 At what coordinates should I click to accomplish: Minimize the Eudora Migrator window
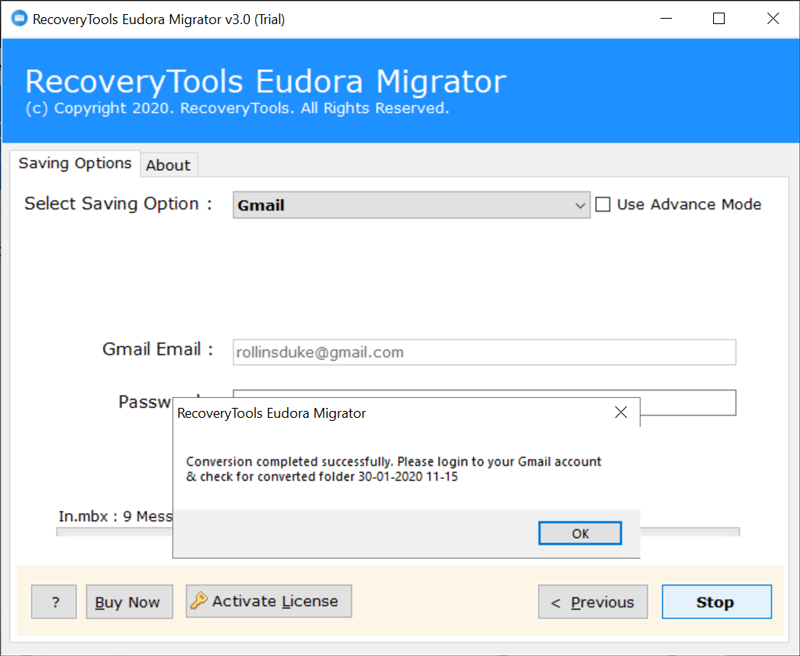coord(666,19)
